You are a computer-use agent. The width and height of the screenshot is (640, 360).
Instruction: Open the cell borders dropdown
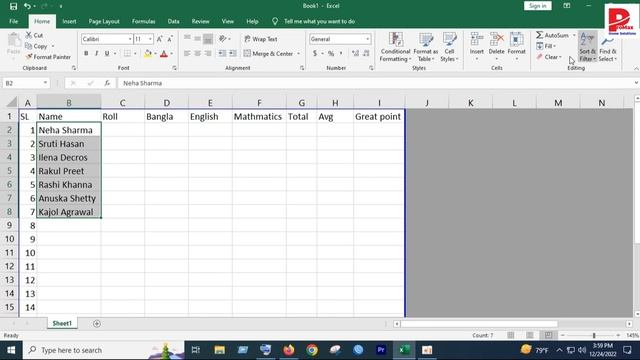135,53
